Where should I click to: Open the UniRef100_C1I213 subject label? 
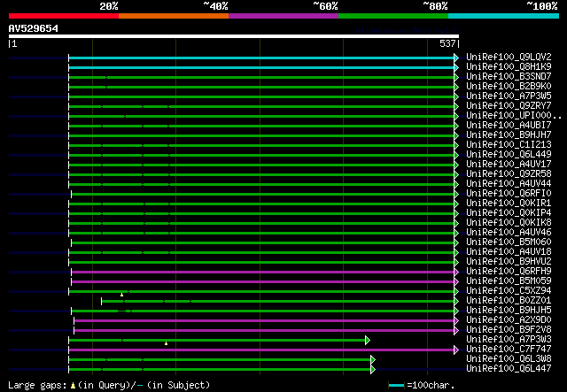[x=509, y=145]
